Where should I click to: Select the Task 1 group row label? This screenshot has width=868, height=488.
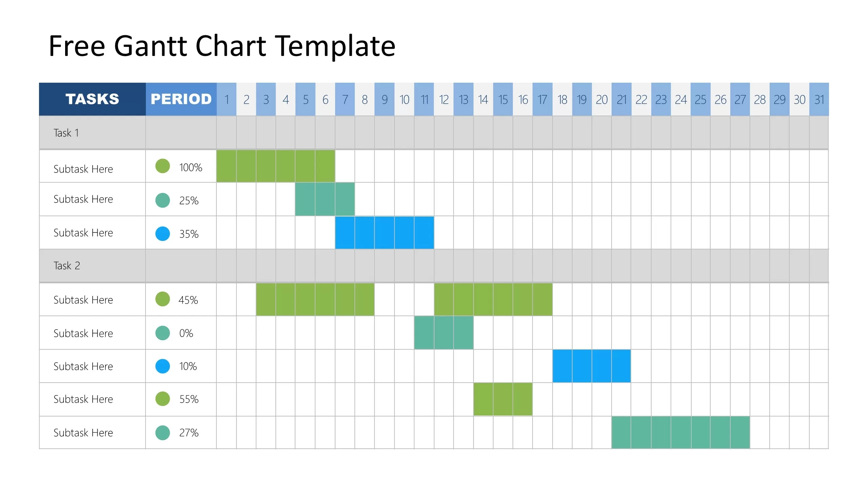[x=66, y=133]
